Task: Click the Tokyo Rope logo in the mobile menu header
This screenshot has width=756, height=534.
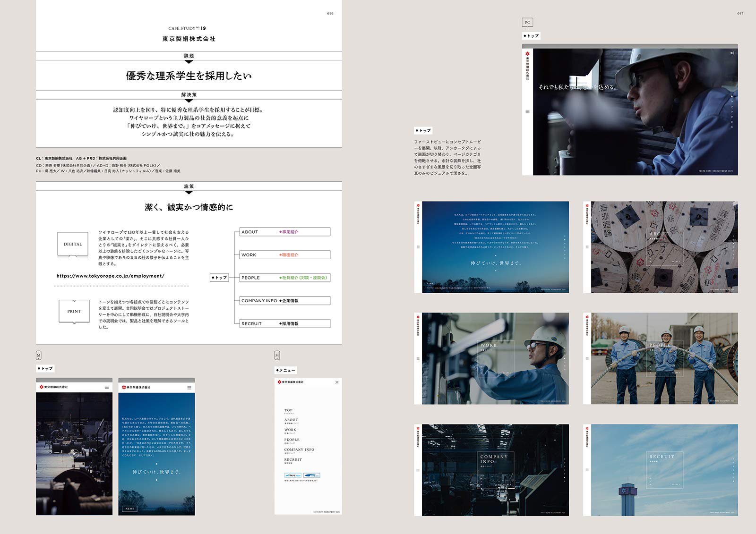Action: coord(291,382)
